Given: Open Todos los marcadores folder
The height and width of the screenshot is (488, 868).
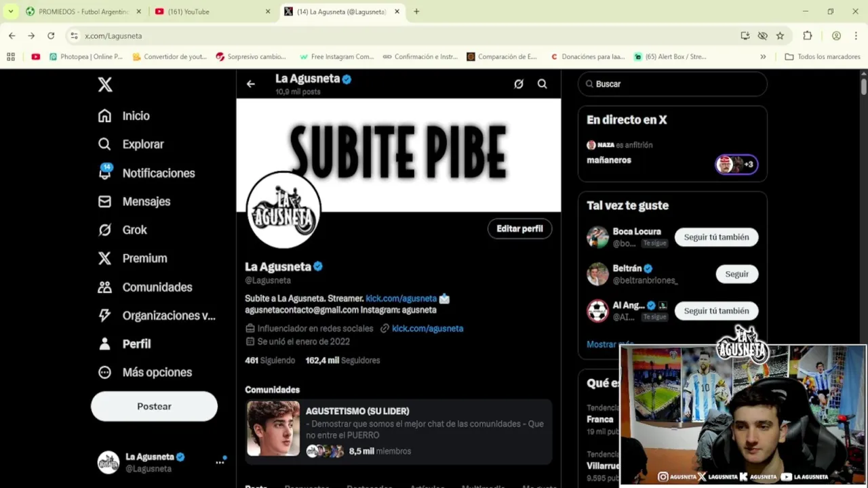Looking at the screenshot, I should [823, 57].
